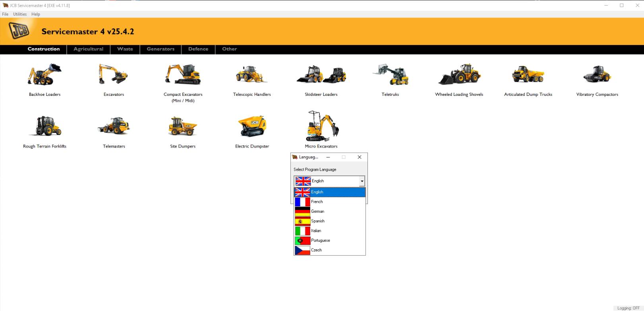
Task: Open the Excavators machine icon
Action: click(114, 75)
